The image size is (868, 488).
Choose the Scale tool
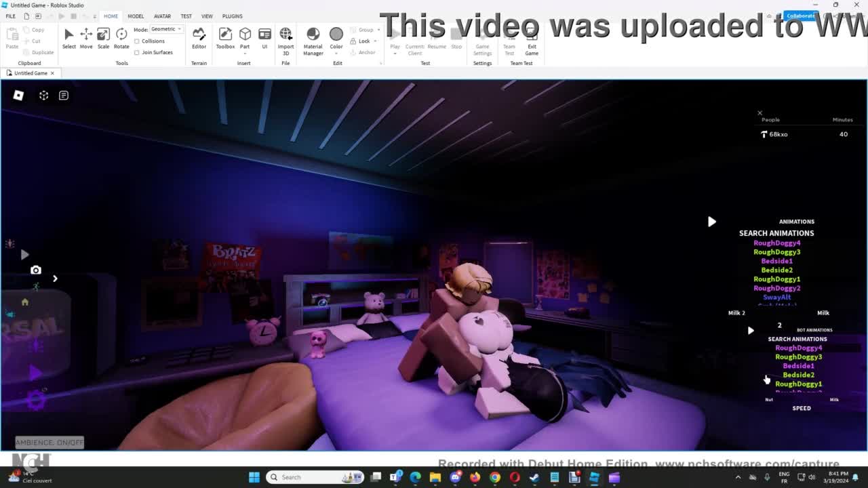pyautogui.click(x=103, y=38)
